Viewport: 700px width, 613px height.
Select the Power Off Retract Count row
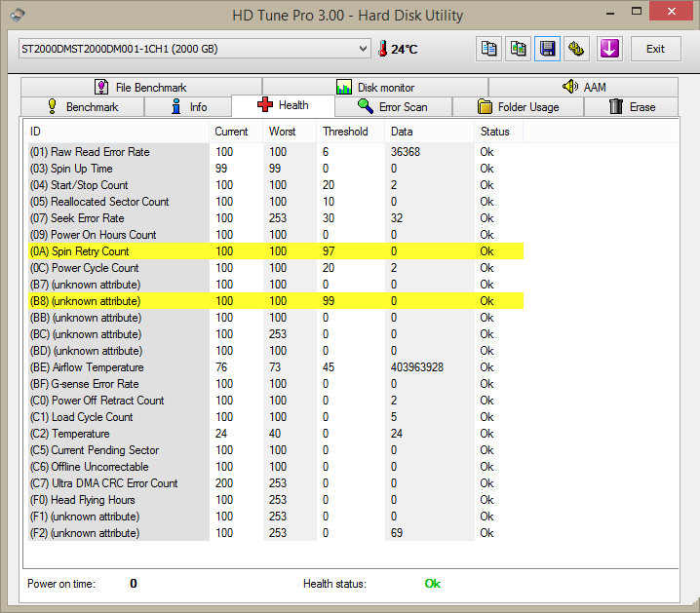pos(276,401)
